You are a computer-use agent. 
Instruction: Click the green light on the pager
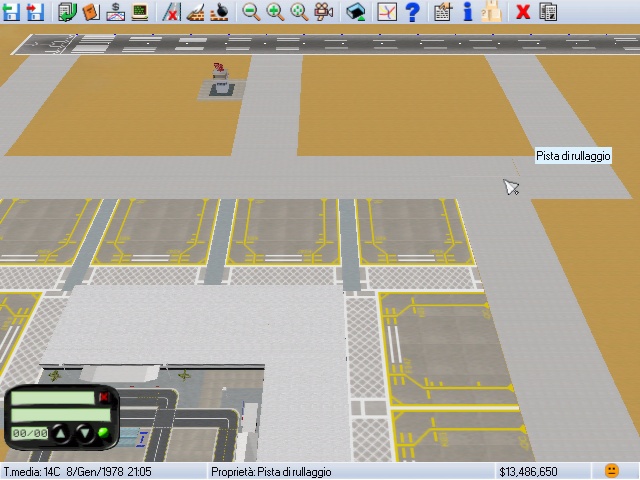tap(104, 433)
